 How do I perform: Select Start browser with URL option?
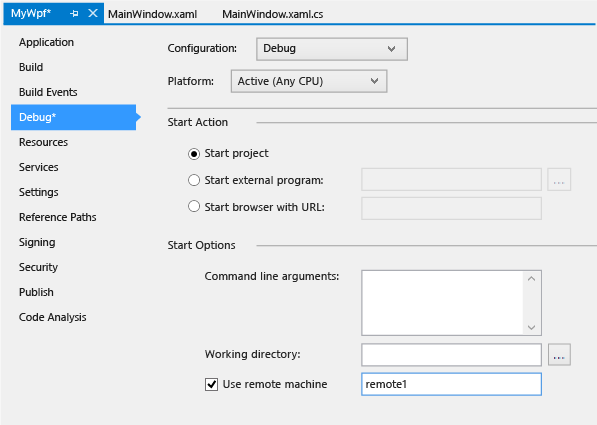click(194, 207)
